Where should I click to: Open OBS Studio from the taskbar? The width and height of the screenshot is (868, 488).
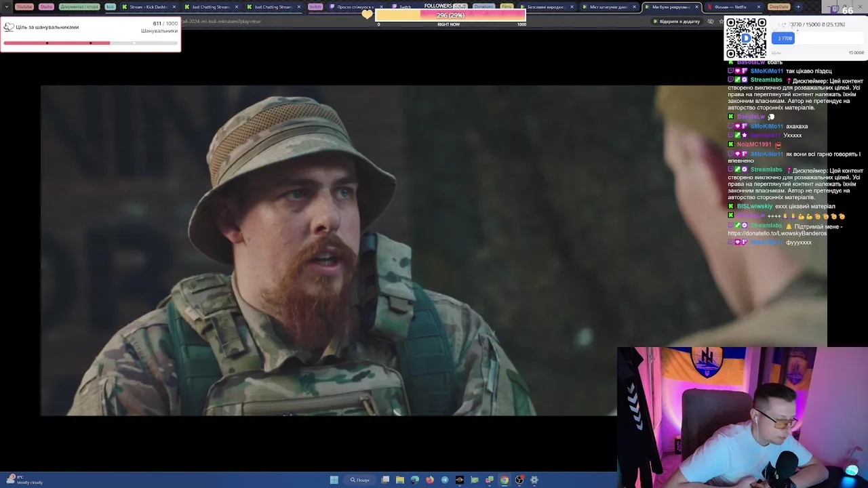pos(519,480)
